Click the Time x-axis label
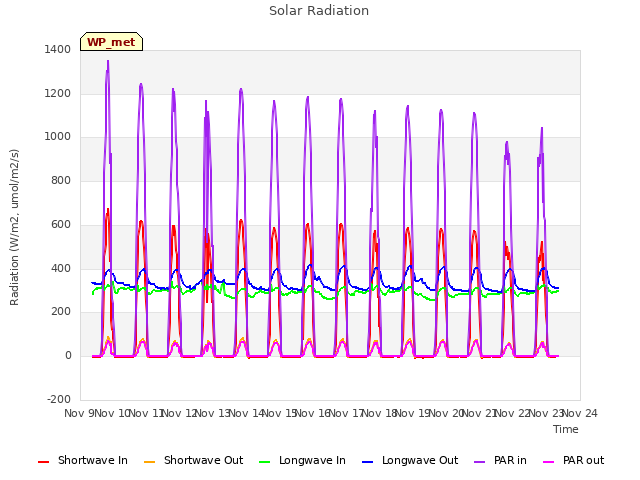Viewport: 640px width, 480px height. tap(566, 429)
